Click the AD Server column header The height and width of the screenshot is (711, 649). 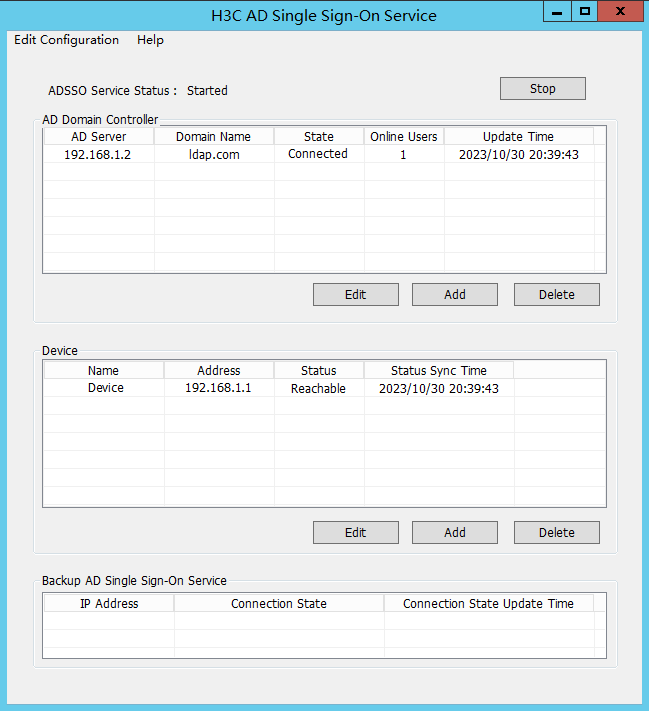click(99, 136)
